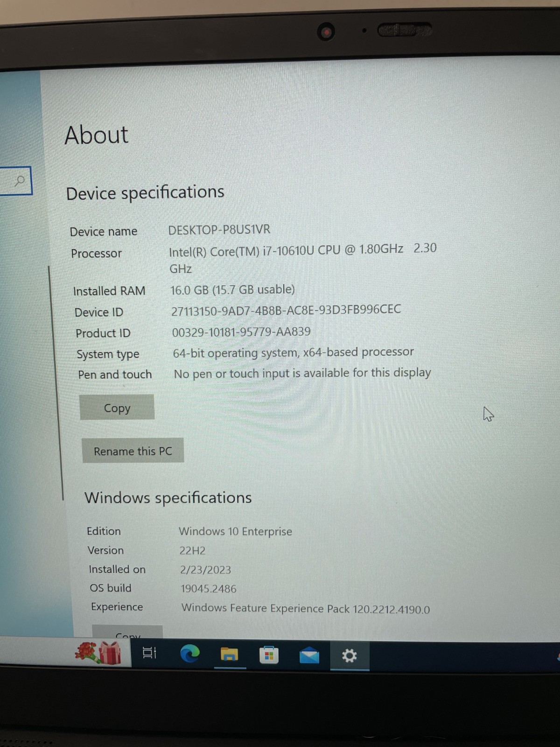Viewport: 560px width, 747px height.
Task: Open File Explorer from the taskbar
Action: tap(229, 654)
